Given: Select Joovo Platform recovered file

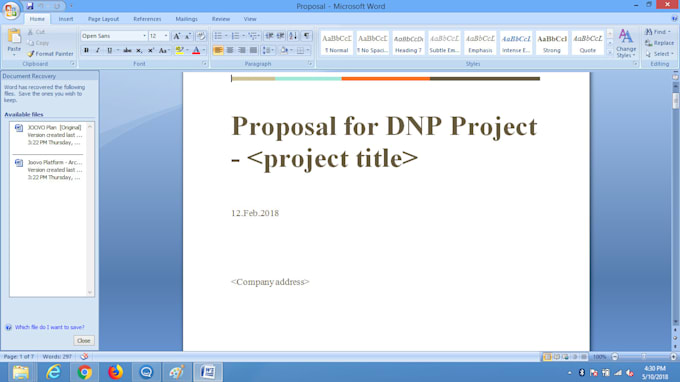Looking at the screenshot, I should click(x=48, y=170).
